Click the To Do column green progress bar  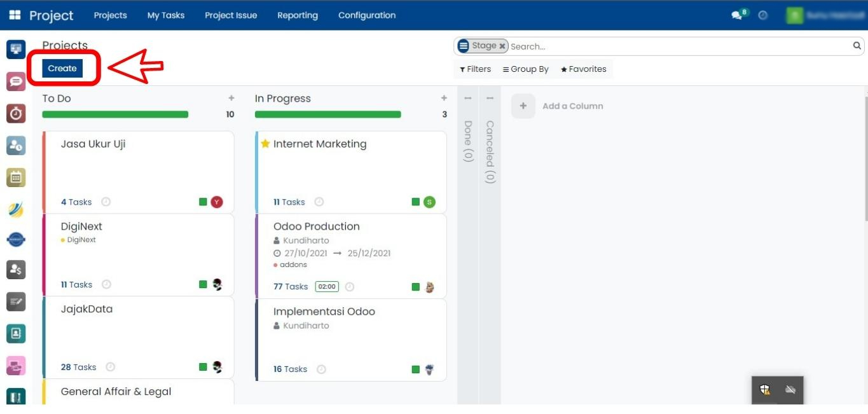[x=115, y=114]
